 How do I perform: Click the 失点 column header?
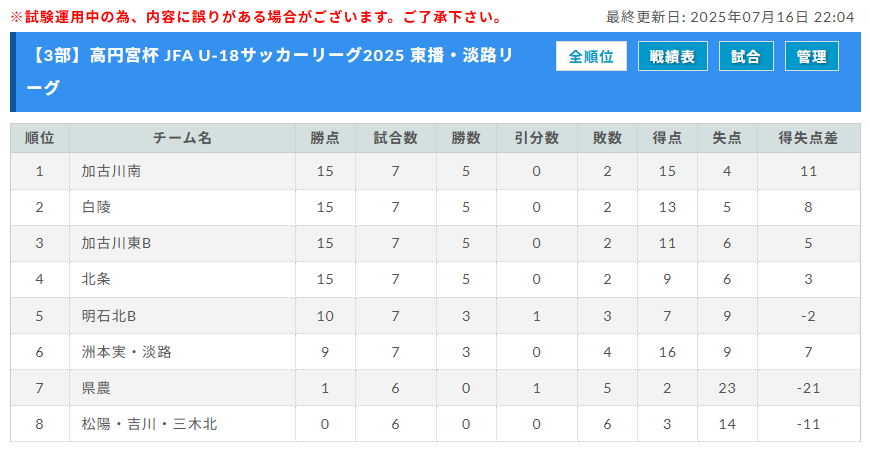(x=727, y=138)
